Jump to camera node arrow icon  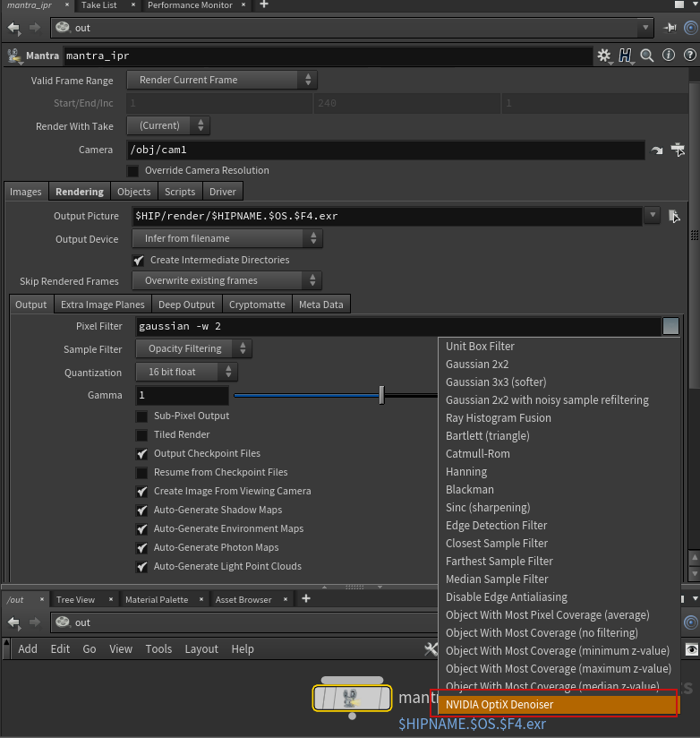click(656, 150)
